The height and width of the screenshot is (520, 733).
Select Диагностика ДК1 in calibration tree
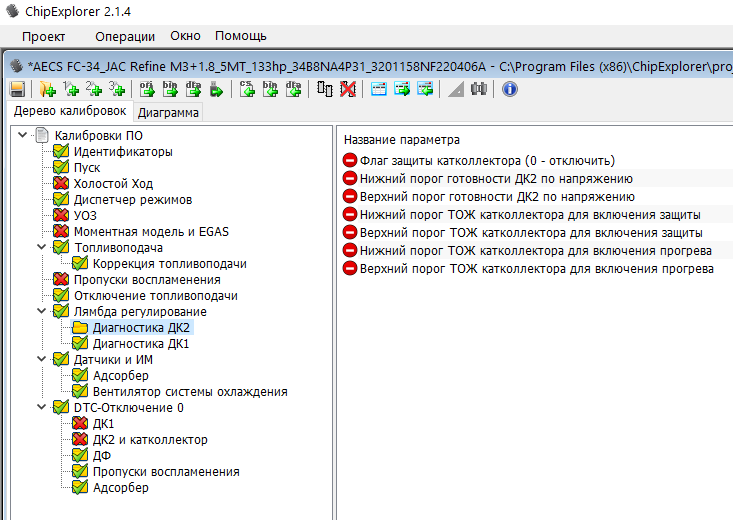[x=140, y=344]
